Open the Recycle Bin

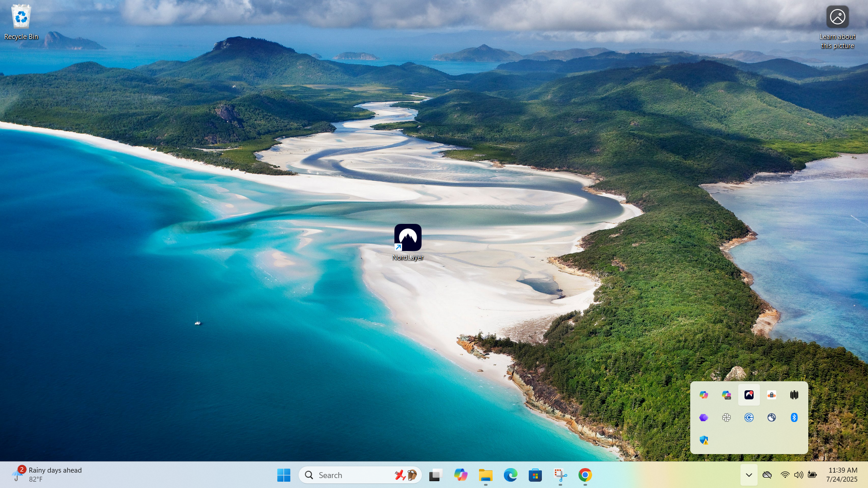(x=21, y=17)
